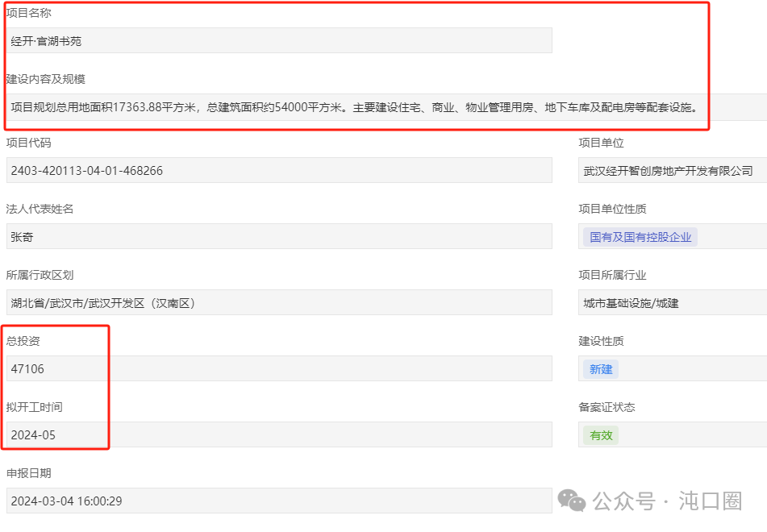The height and width of the screenshot is (532, 767).
Task: Click the 拟开工时间 label text
Action: click(x=34, y=407)
